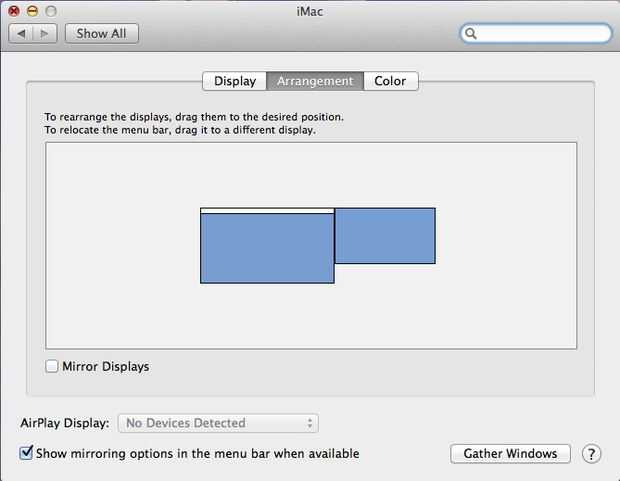This screenshot has width=620, height=481.
Task: Minimize the iMac preferences window
Action: 32,10
